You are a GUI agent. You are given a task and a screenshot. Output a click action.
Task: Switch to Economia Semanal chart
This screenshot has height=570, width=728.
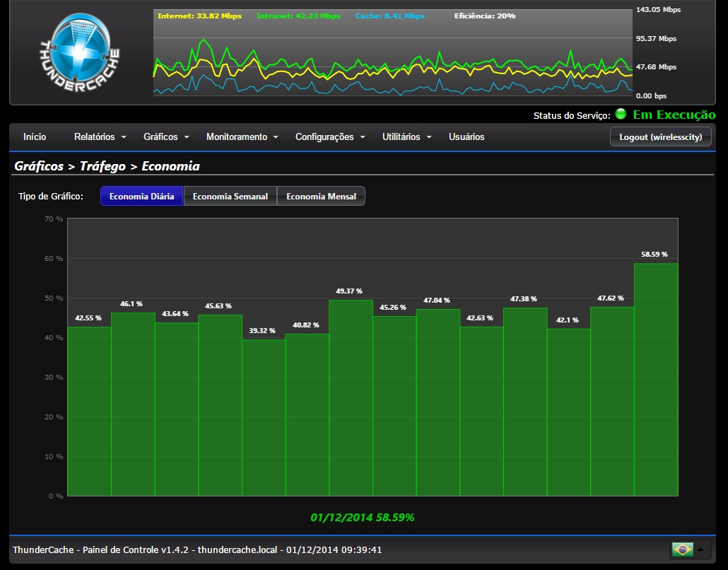[230, 197]
